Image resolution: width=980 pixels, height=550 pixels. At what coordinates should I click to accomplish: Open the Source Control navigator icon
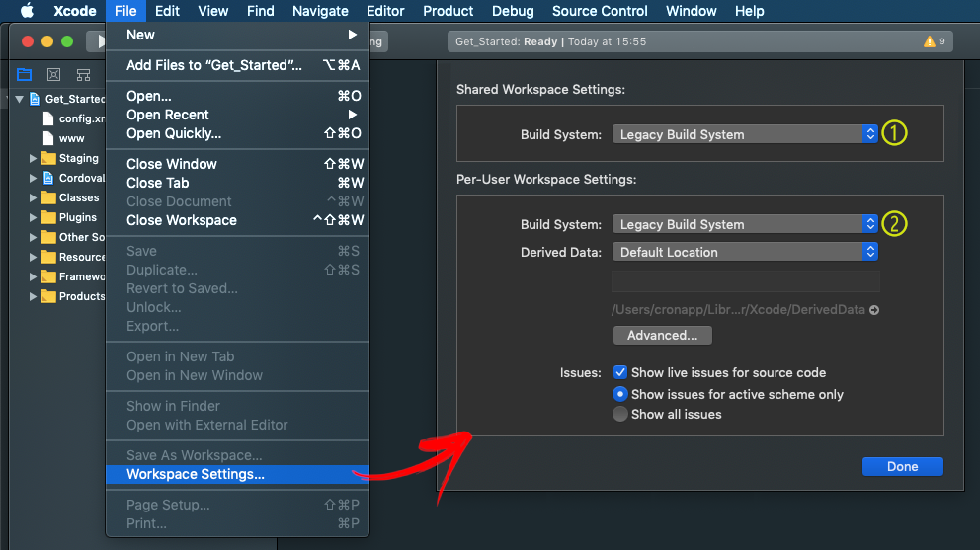[x=53, y=75]
